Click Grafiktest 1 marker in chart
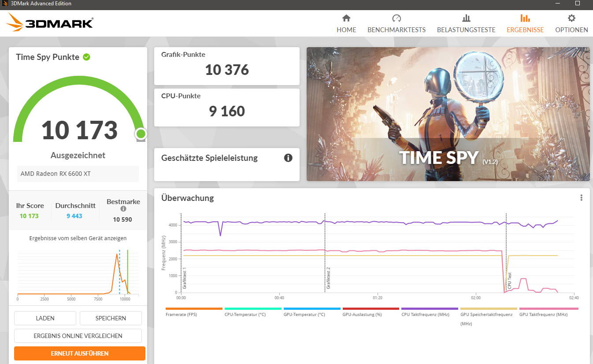Image resolution: width=593 pixels, height=364 pixels. pos(185,278)
